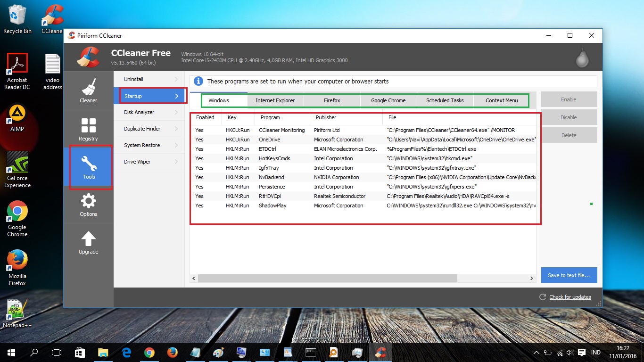This screenshot has width=644, height=362.
Task: Switch to the Google Chrome tab
Action: click(x=388, y=100)
